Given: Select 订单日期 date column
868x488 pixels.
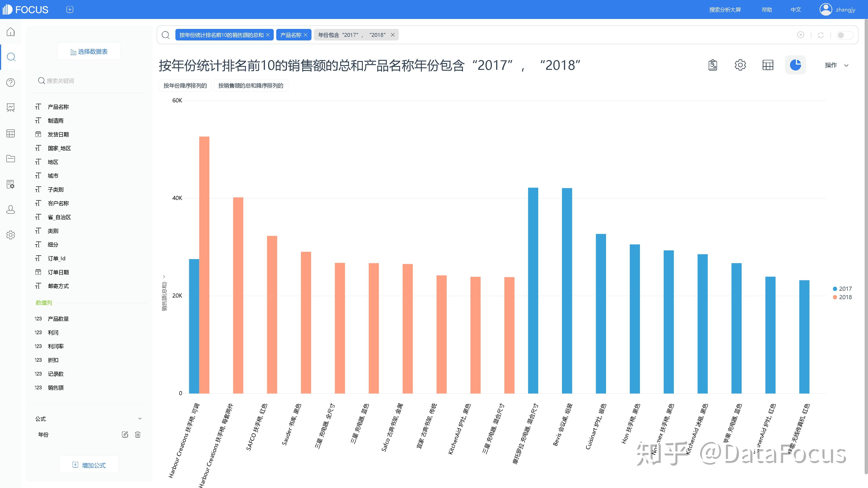Looking at the screenshot, I should point(58,272).
